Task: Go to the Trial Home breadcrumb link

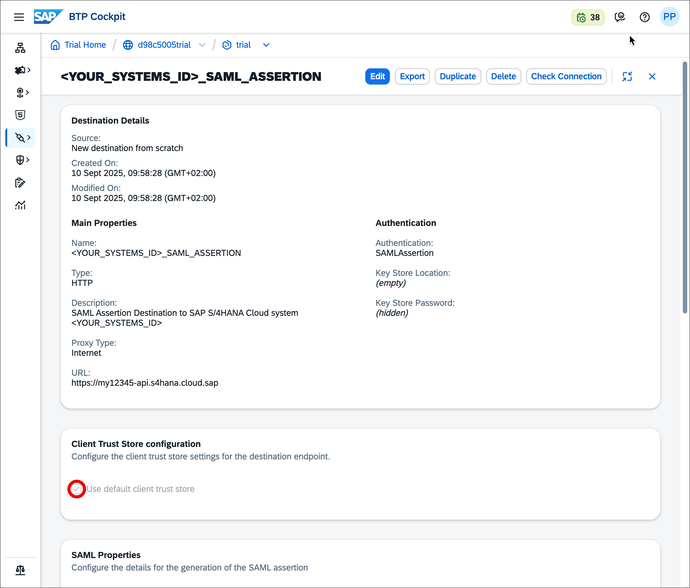Action: (85, 45)
